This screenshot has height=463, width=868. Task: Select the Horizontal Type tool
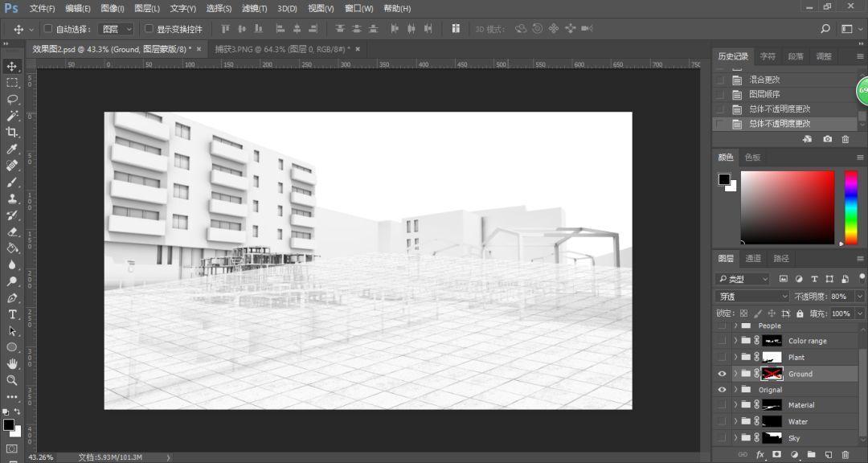11,314
